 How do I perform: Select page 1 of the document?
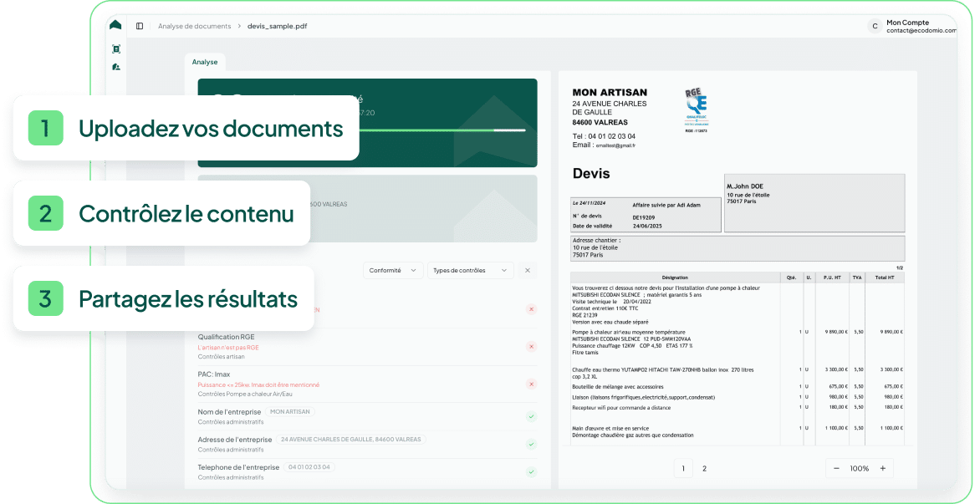pyautogui.click(x=683, y=469)
